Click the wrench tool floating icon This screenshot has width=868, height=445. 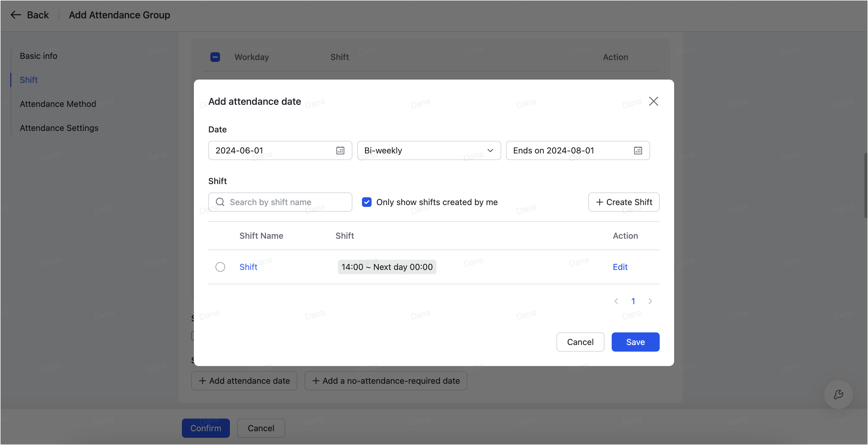[838, 394]
